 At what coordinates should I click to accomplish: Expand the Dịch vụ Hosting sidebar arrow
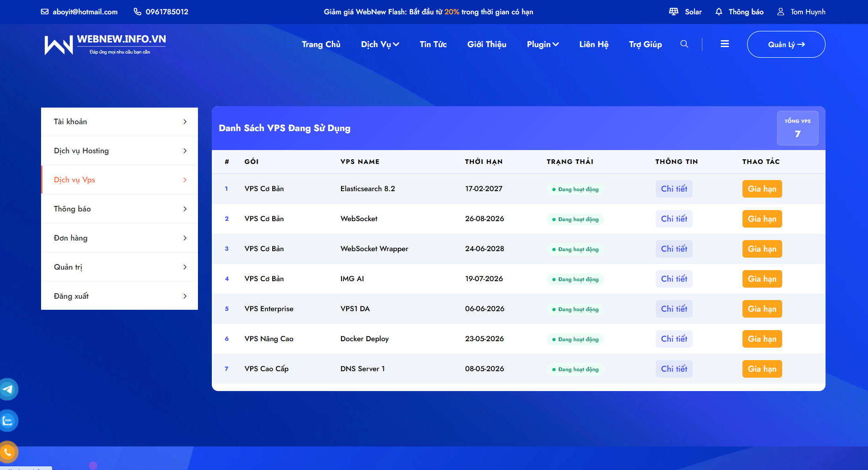185,151
